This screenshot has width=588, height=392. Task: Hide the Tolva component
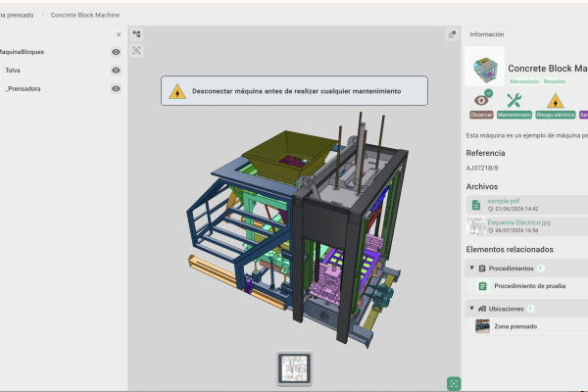tap(116, 71)
